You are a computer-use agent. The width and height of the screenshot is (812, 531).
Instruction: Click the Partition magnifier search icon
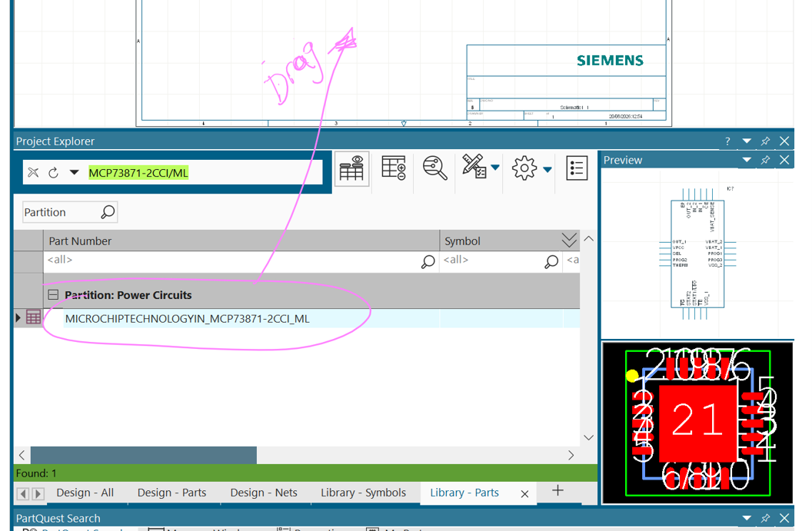[x=107, y=212]
